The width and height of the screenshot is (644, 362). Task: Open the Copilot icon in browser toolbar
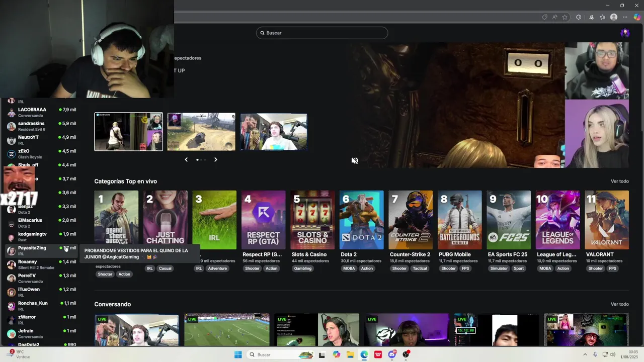[x=637, y=17]
